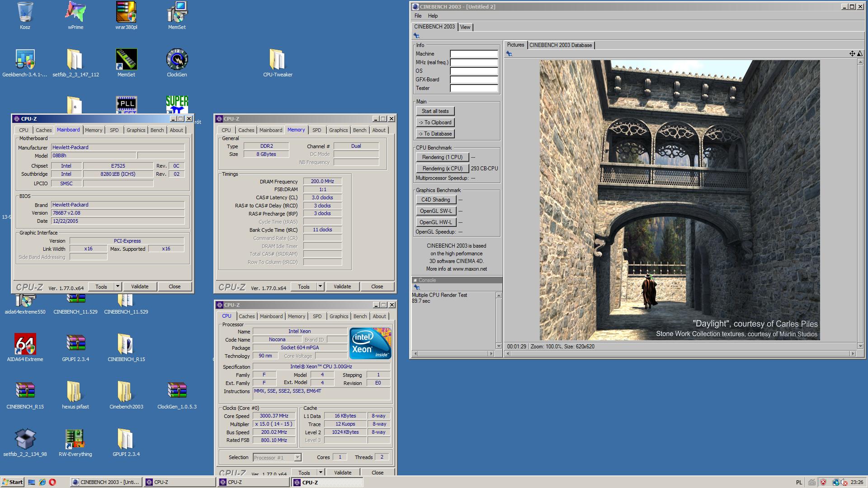Image resolution: width=868 pixels, height=488 pixels.
Task: Click the OpenGL SW-L button
Action: tap(436, 211)
